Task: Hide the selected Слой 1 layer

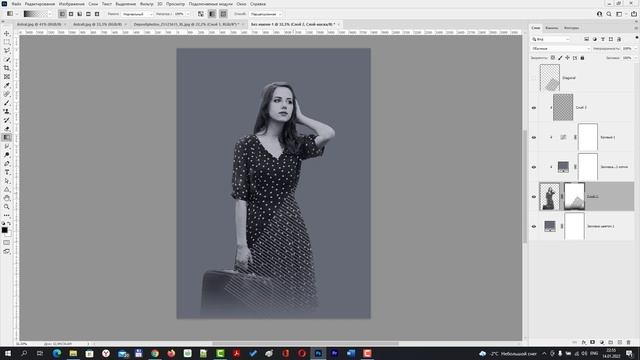Action: pyautogui.click(x=534, y=197)
